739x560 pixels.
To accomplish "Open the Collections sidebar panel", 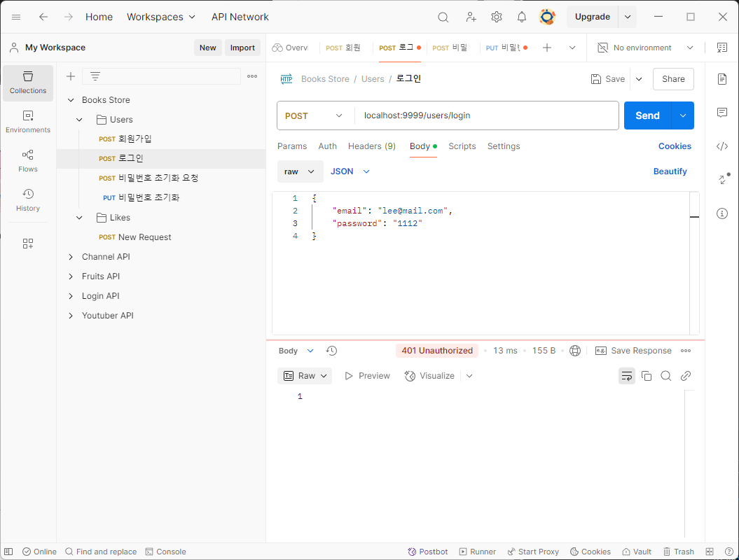I will (28, 83).
